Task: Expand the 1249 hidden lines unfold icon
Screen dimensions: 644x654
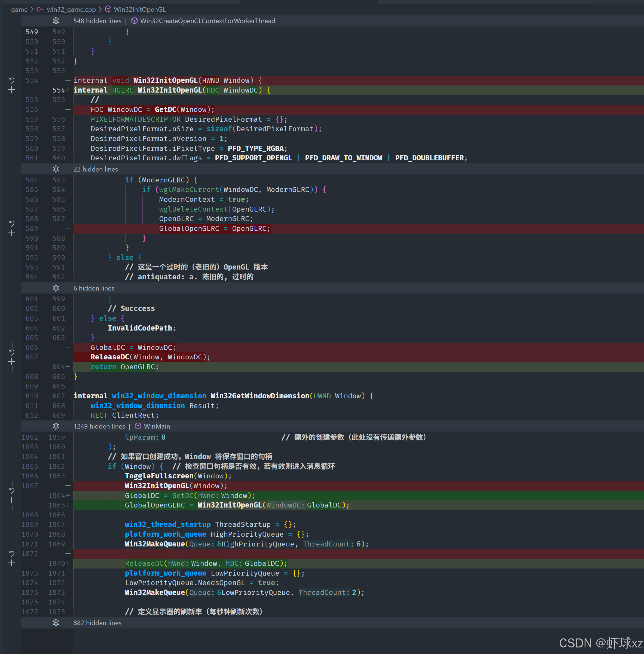Action: tap(56, 426)
